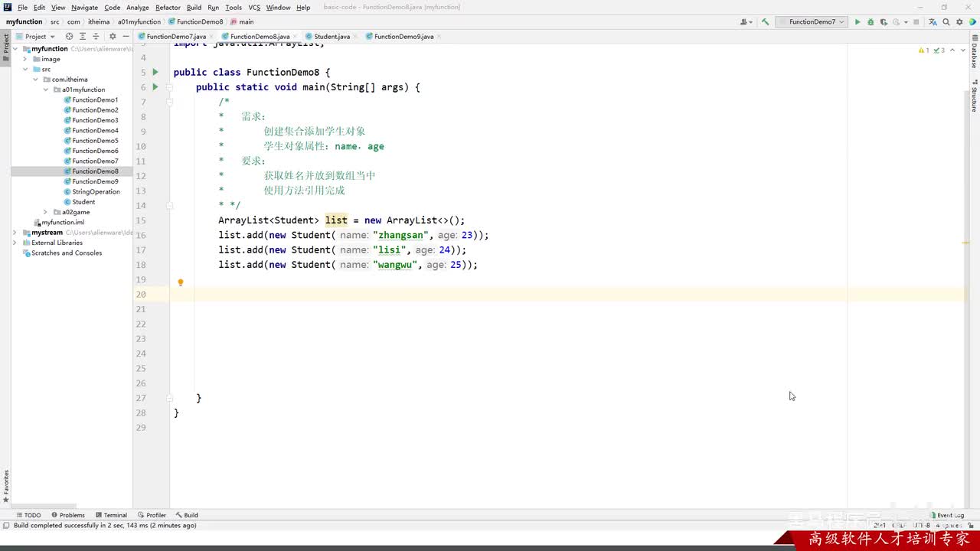The height and width of the screenshot is (551, 980).
Task: Run with coverage from the toolbar
Action: tap(883, 22)
